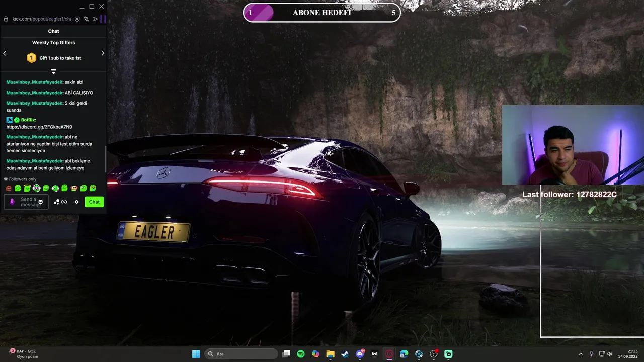Open the emoji picker in the message box
Viewport: 644px width, 362px height.
[x=41, y=202]
